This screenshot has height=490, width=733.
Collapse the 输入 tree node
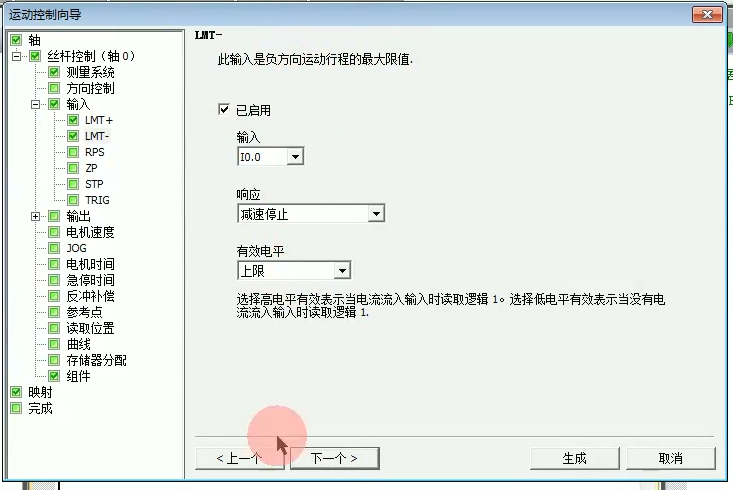[x=36, y=104]
